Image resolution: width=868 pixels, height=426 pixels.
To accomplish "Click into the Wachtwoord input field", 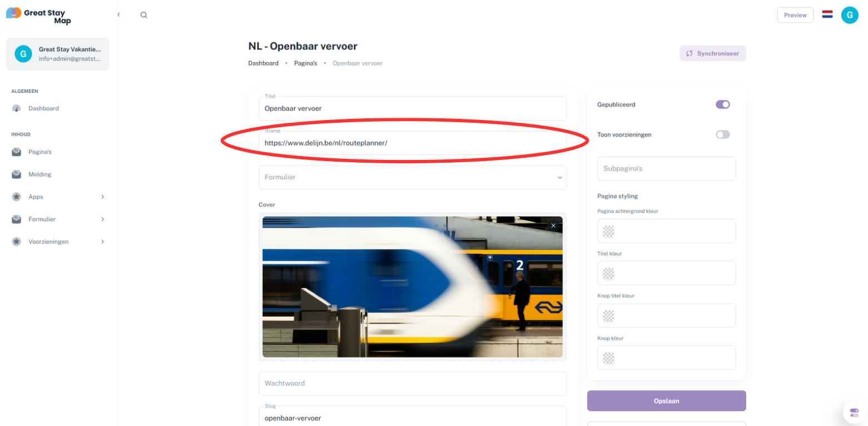I will [413, 383].
